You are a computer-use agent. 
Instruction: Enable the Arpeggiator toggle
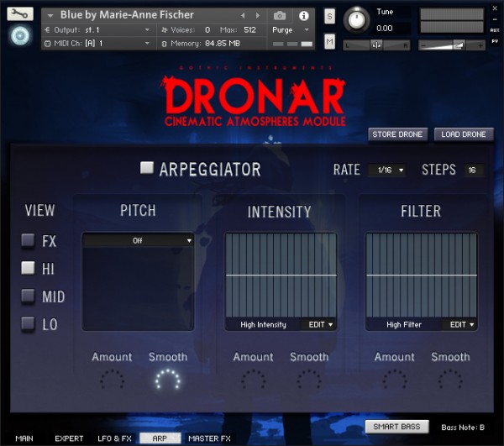pyautogui.click(x=147, y=168)
